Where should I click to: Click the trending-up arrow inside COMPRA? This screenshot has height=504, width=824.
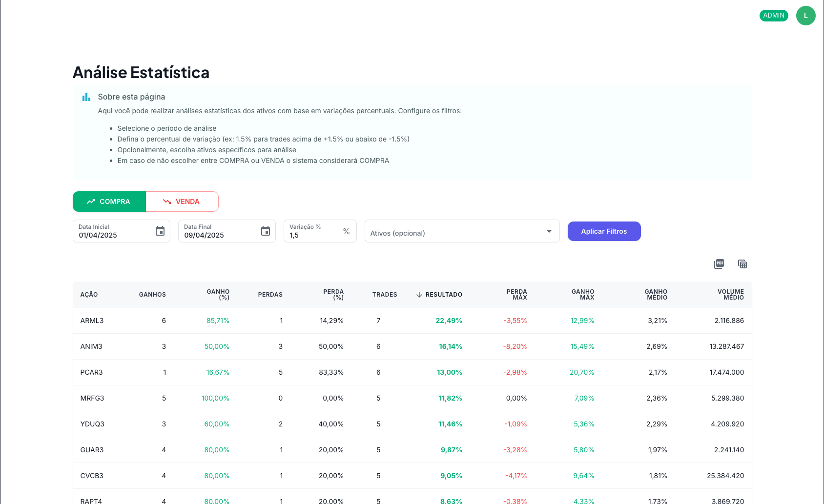91,201
